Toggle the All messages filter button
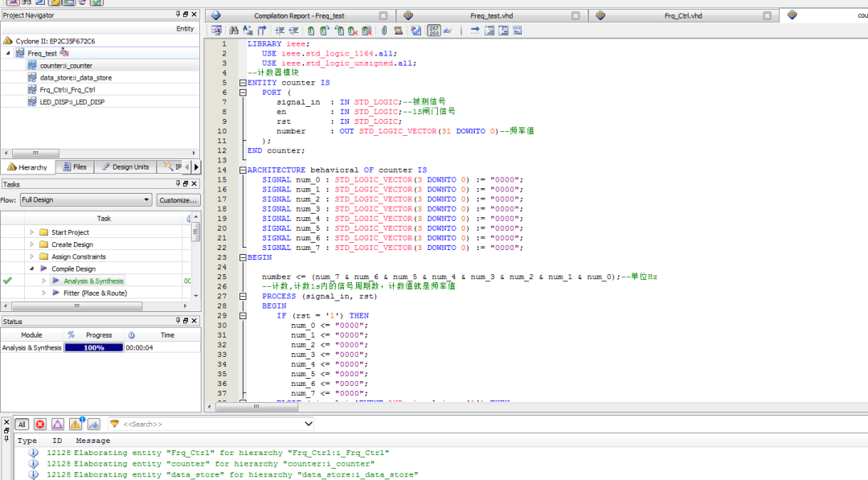This screenshot has height=480, width=868. pos(22,425)
